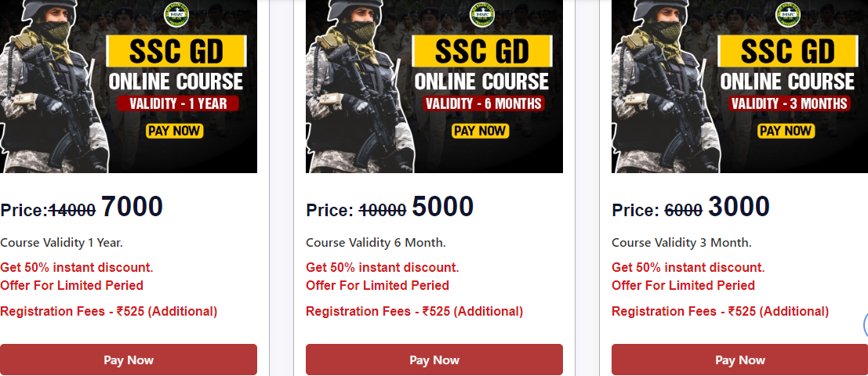
Task: Click the Validity - 6 Months red label
Action: point(483,103)
